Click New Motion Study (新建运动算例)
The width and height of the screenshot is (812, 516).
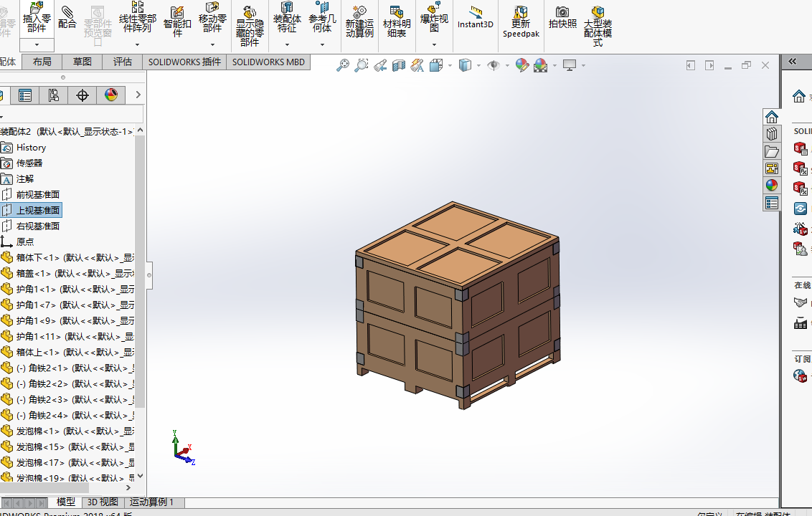coord(359,21)
